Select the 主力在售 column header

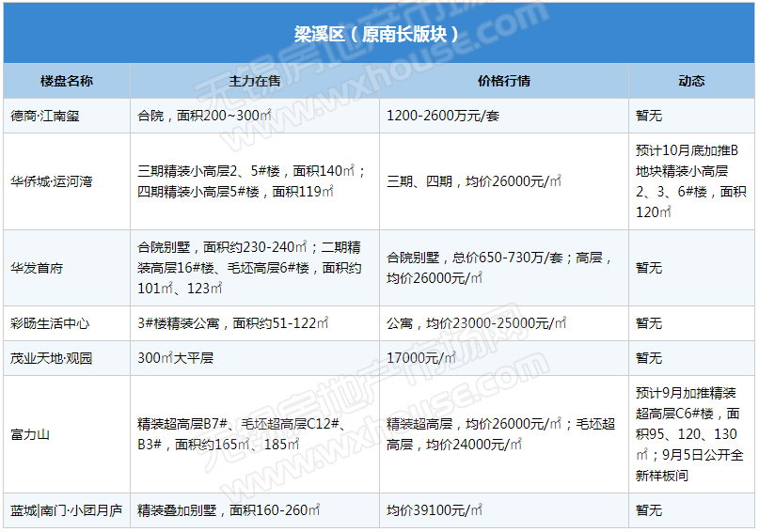click(255, 81)
